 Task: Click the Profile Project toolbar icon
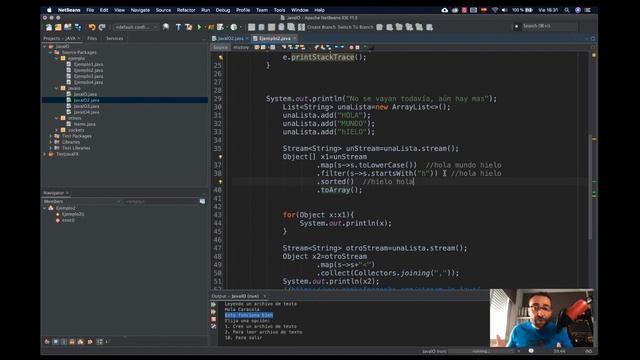click(234, 27)
